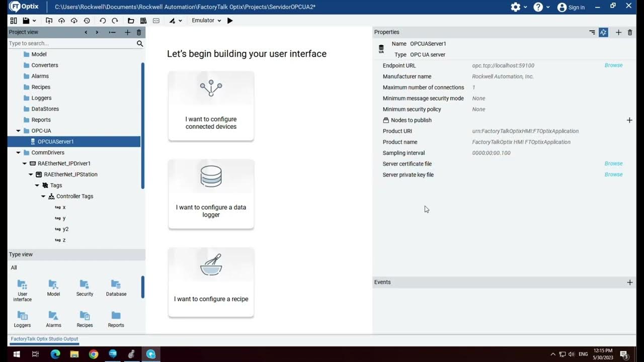This screenshot has width=644, height=362.
Task: Open FactoryTalk Optix Studio Output tab
Action: (x=44, y=339)
